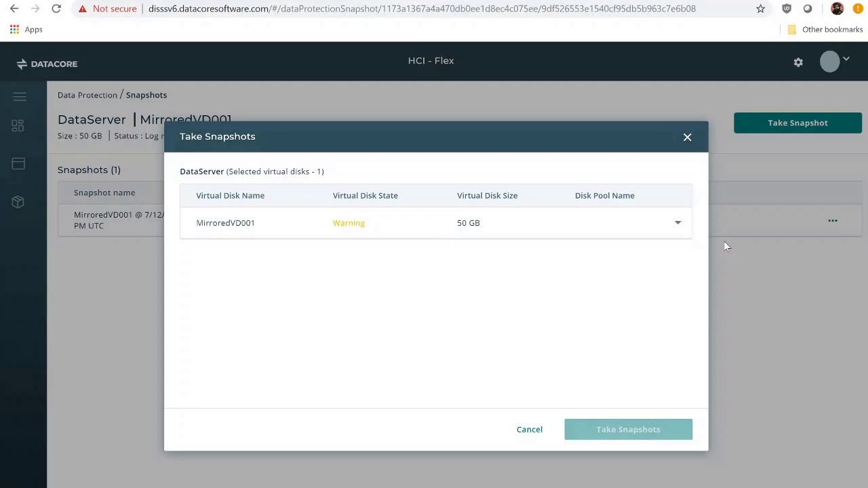This screenshot has height=488, width=868.
Task: Open three-dot actions for MirroredVD001 snapshot
Action: tap(833, 221)
